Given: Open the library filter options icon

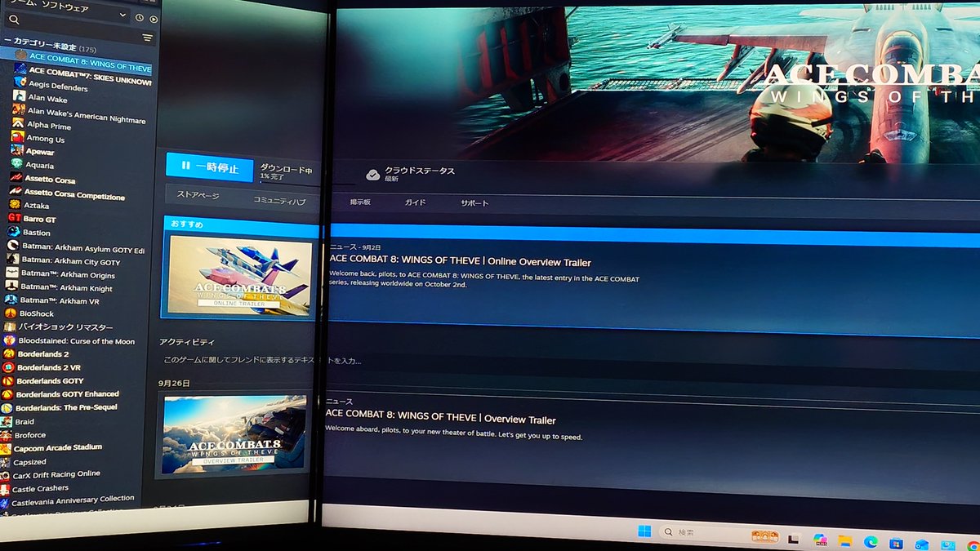Looking at the screenshot, I should pyautogui.click(x=148, y=38).
